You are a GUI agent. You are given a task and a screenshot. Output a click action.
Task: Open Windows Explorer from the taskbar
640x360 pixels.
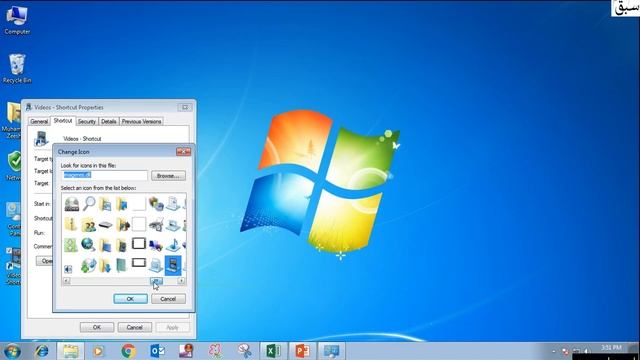click(70, 351)
